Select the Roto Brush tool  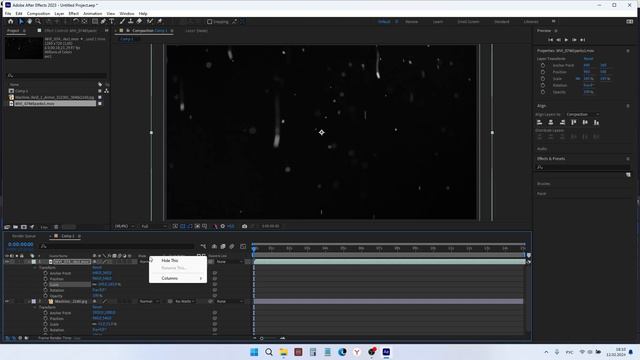coord(150,21)
